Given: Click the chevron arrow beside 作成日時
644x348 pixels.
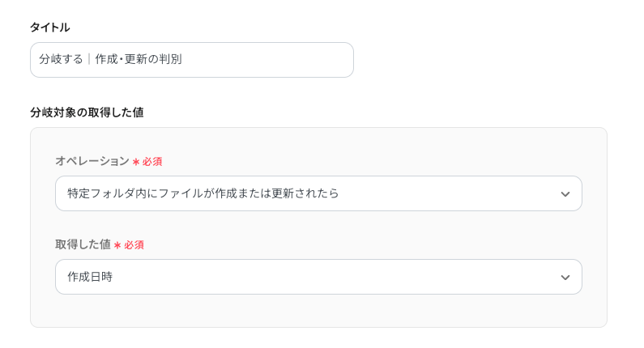Looking at the screenshot, I should pos(565,278).
